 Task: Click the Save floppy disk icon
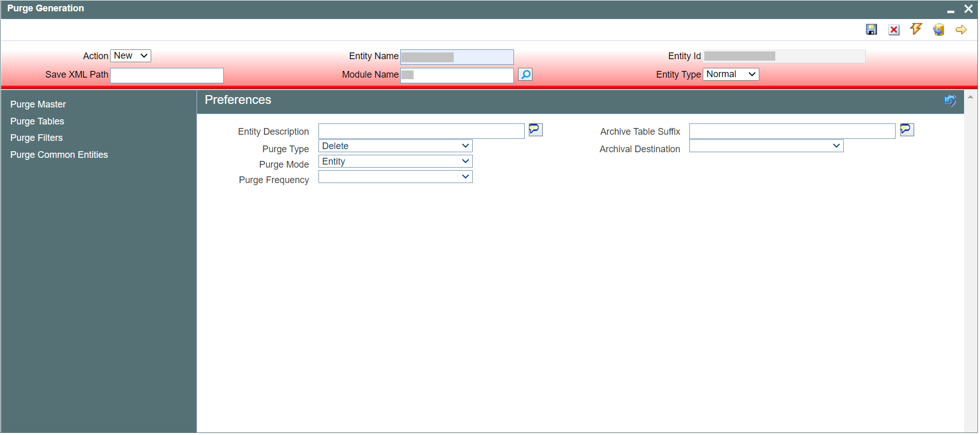[871, 30]
